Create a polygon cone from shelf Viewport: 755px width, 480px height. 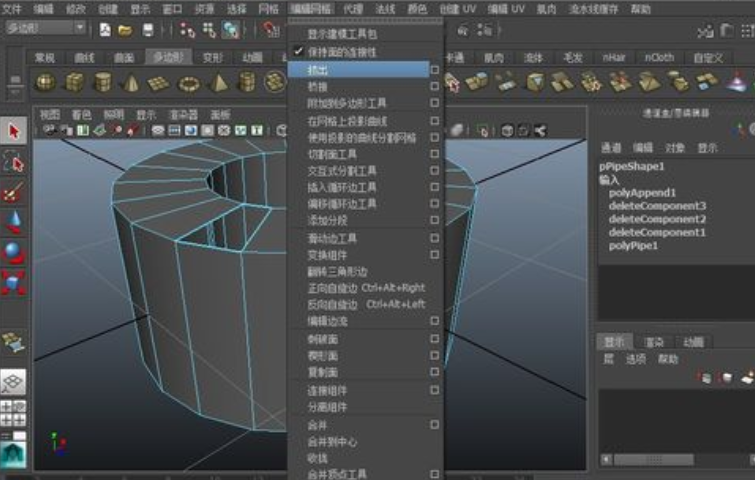(x=130, y=82)
